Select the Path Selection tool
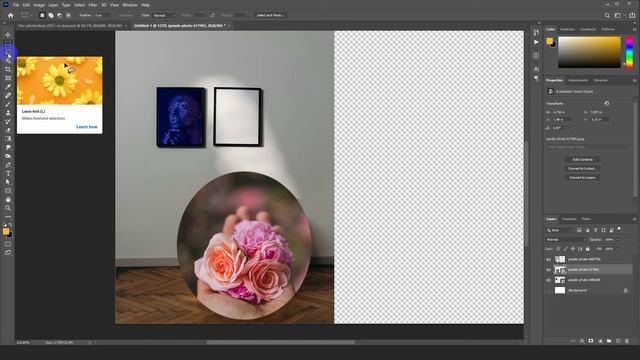This screenshot has height=360, width=640. coord(8,182)
